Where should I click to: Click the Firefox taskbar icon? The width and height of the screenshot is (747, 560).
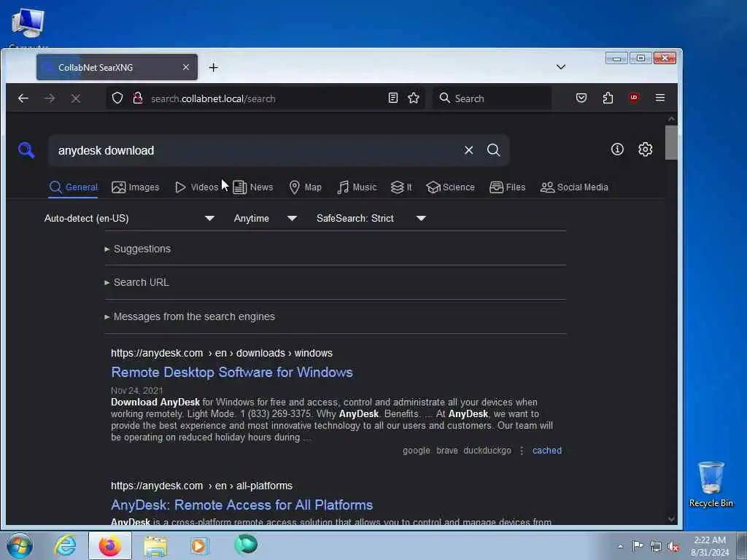(x=110, y=545)
